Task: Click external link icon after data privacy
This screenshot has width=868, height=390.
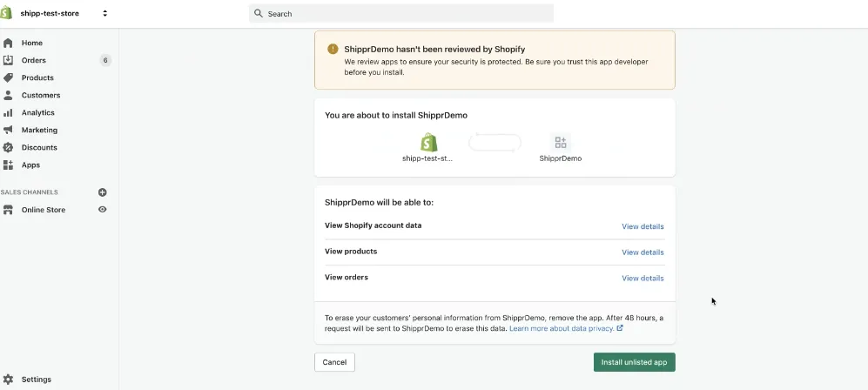Action: [620, 328]
